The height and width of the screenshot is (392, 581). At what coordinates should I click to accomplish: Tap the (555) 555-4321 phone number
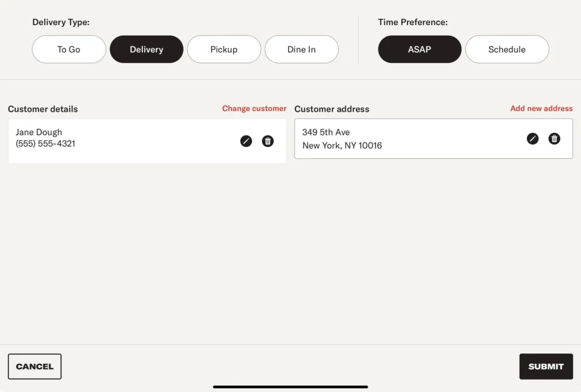[x=45, y=144]
